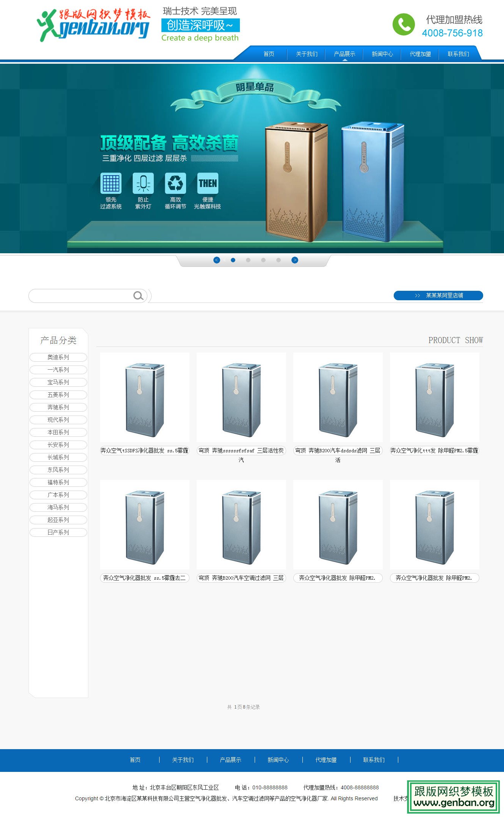Go to 代理加盟 in the top navigation

pos(420,54)
